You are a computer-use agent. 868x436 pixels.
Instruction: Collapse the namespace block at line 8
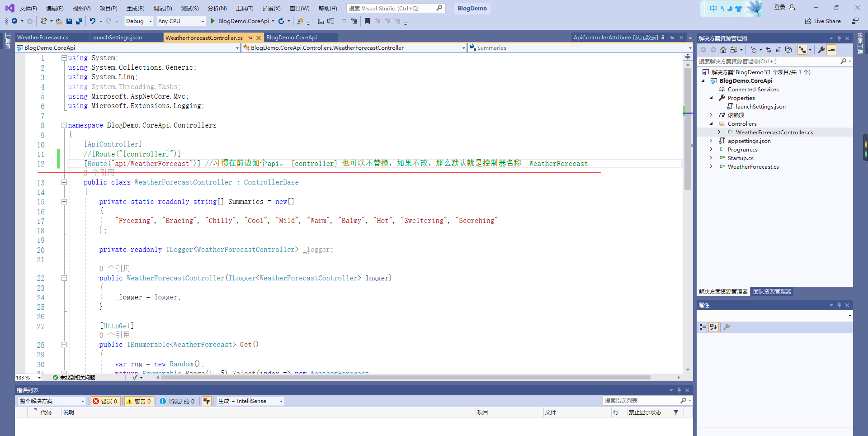tap(64, 125)
